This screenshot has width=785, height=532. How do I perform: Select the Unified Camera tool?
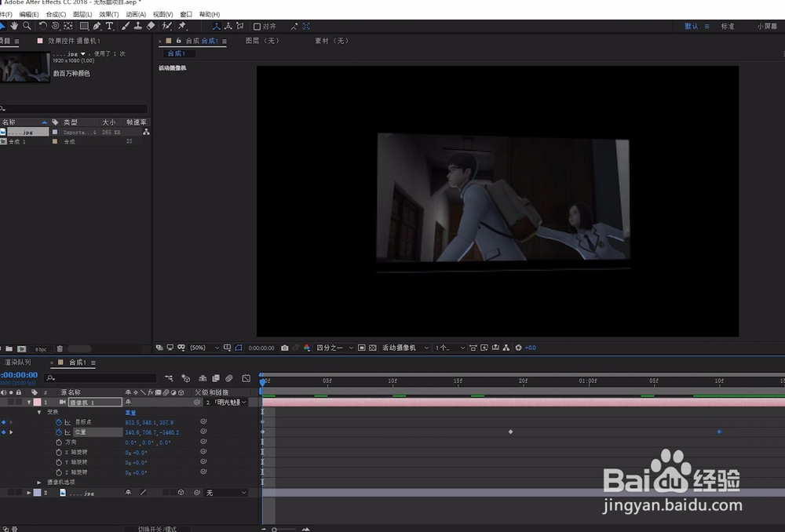pyautogui.click(x=56, y=26)
